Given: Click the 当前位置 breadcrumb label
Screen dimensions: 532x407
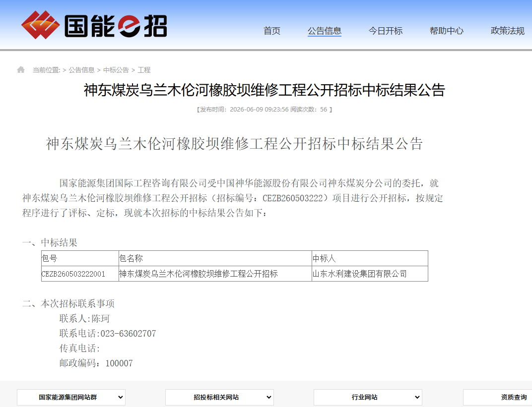Looking at the screenshot, I should (x=46, y=70).
